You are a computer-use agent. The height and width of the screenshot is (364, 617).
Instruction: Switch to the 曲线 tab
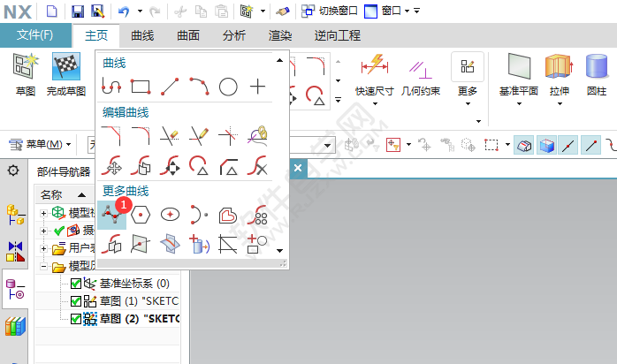pyautogui.click(x=142, y=35)
